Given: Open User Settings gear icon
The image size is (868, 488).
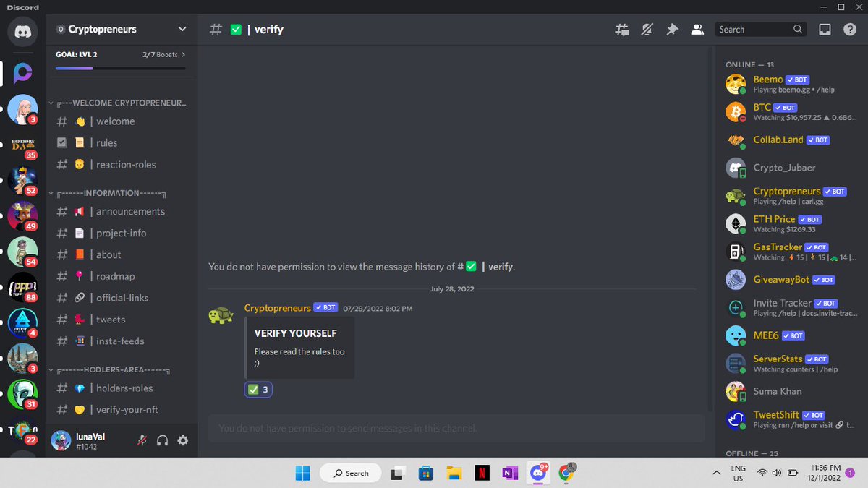Looking at the screenshot, I should pyautogui.click(x=183, y=440).
